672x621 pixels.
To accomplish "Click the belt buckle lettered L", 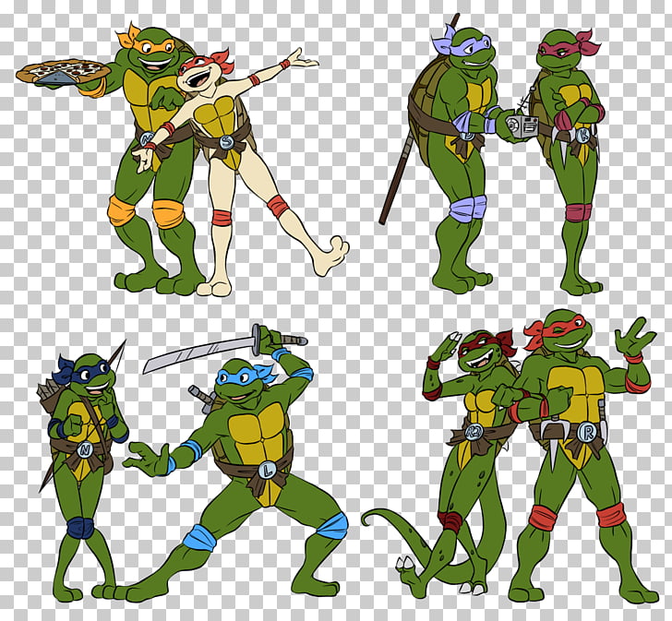I will tap(267, 472).
